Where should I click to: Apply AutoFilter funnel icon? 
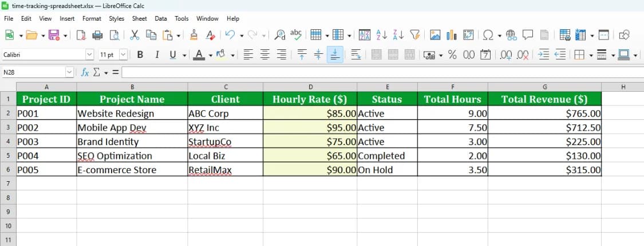click(x=415, y=35)
